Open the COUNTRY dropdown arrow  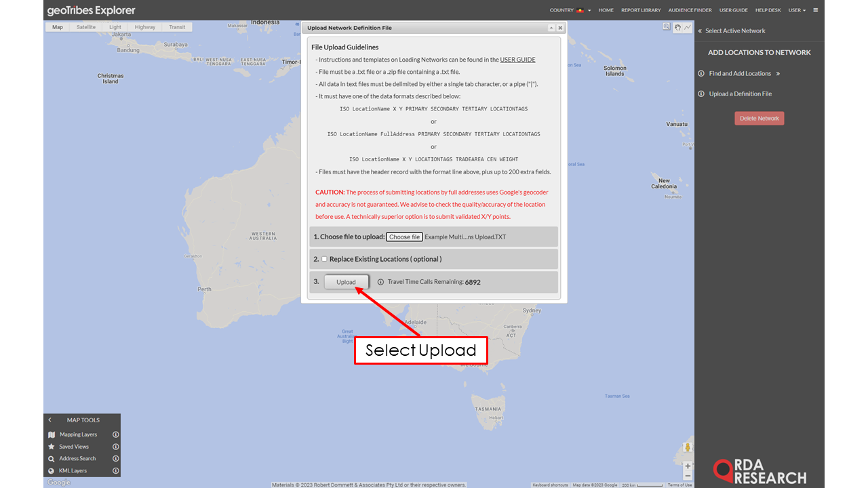(x=589, y=11)
